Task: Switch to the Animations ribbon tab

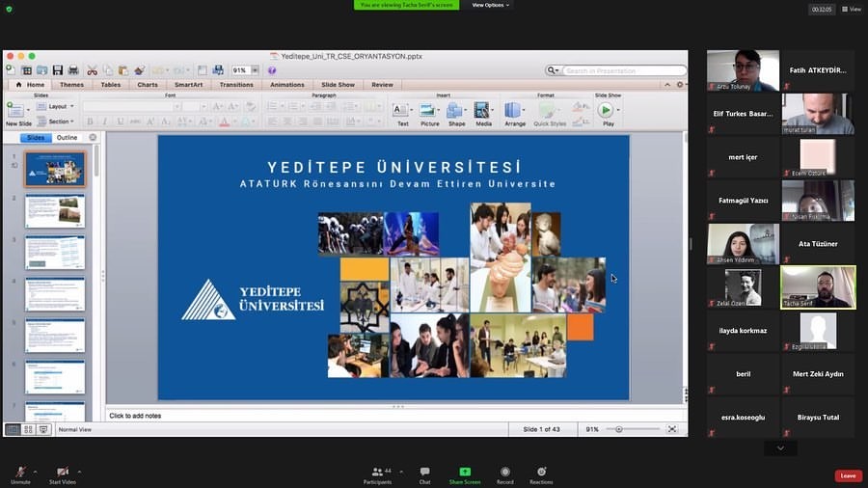Action: tap(287, 85)
